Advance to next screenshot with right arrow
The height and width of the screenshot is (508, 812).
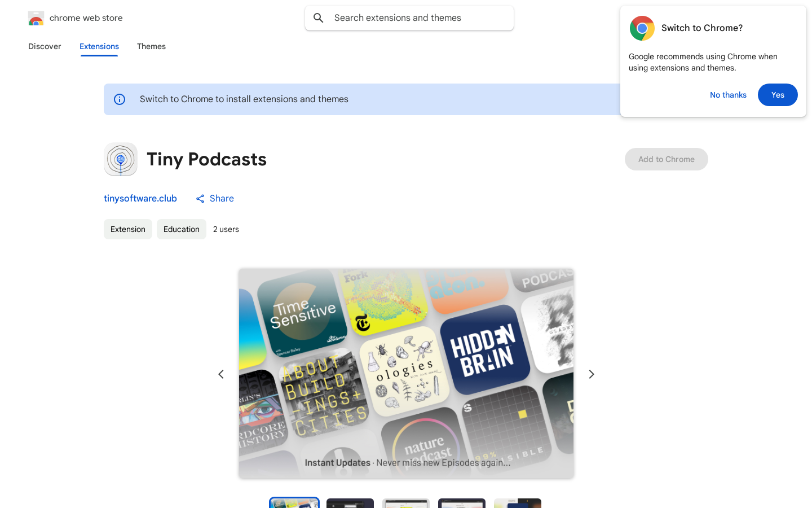592,374
